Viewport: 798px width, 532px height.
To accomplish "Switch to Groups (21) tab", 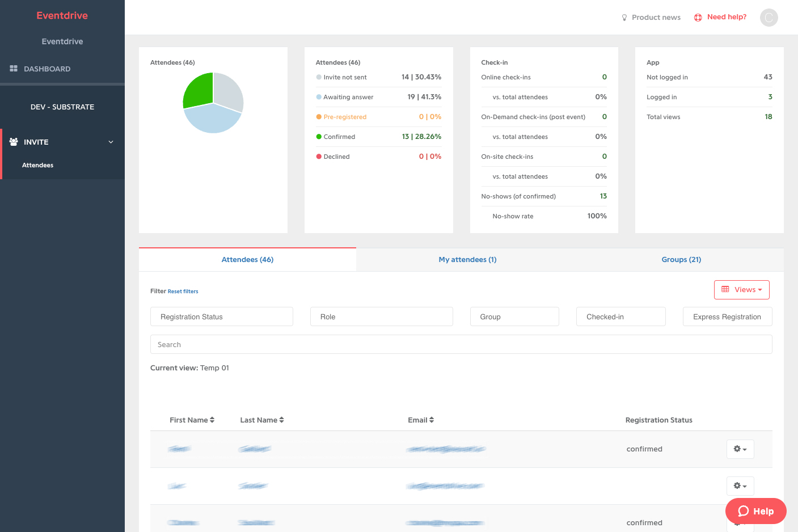I will pos(681,260).
